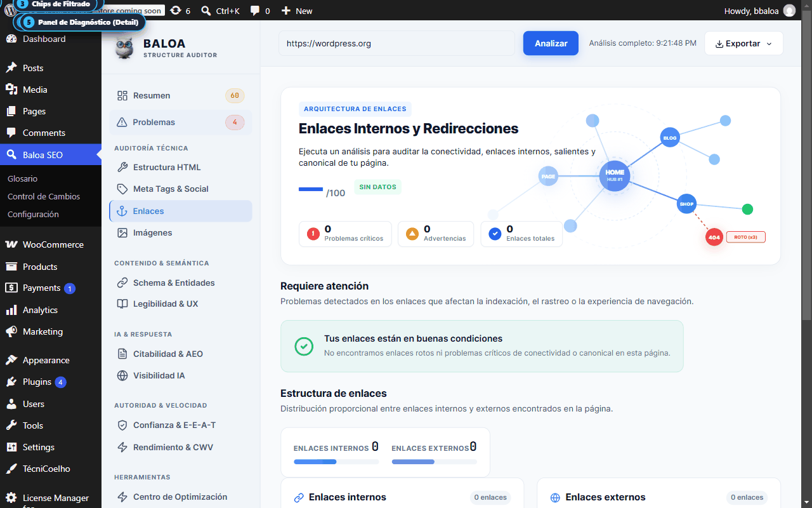Click the Analytics bar chart icon
The height and width of the screenshot is (508, 812).
point(11,310)
